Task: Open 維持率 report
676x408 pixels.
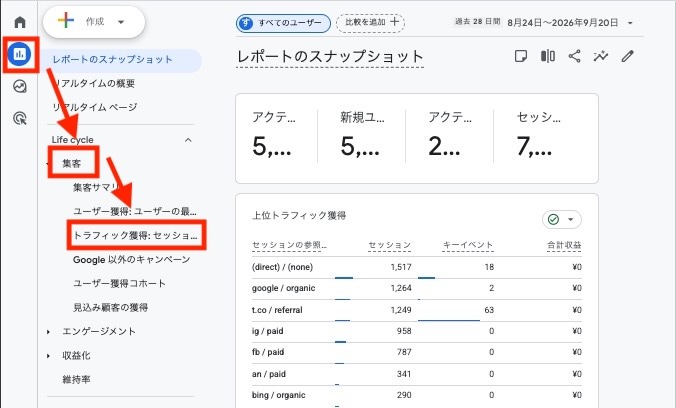Action: [x=76, y=380]
